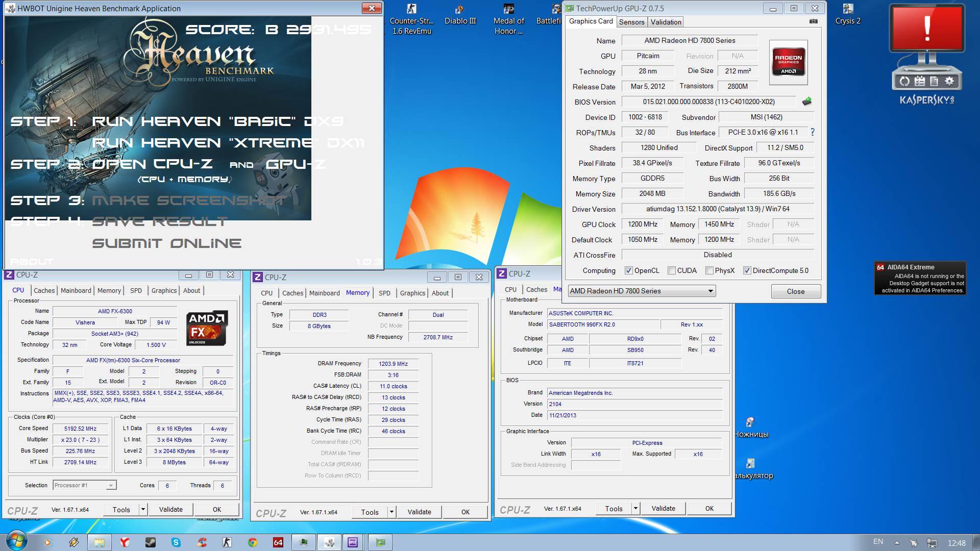Open Tools dropdown arrow in Mainboard window

(x=635, y=508)
